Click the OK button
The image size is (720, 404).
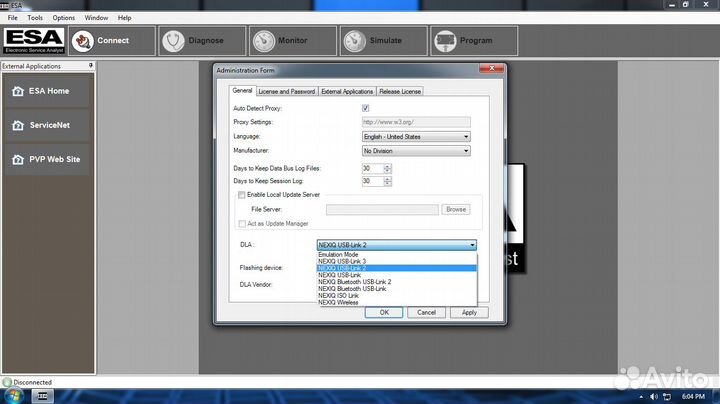click(384, 312)
